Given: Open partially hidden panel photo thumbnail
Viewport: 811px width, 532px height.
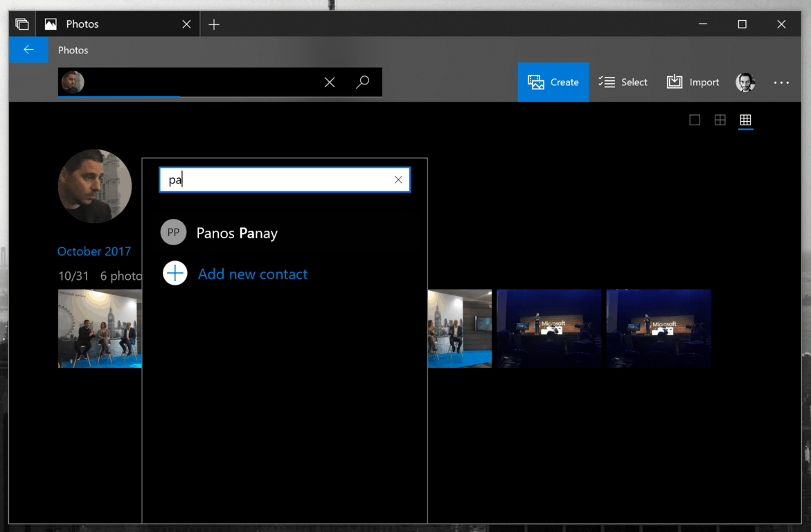Looking at the screenshot, I should coord(460,328).
